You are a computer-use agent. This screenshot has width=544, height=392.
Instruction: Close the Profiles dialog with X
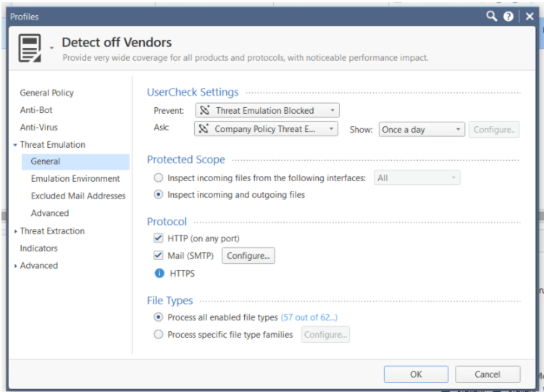[x=530, y=17]
